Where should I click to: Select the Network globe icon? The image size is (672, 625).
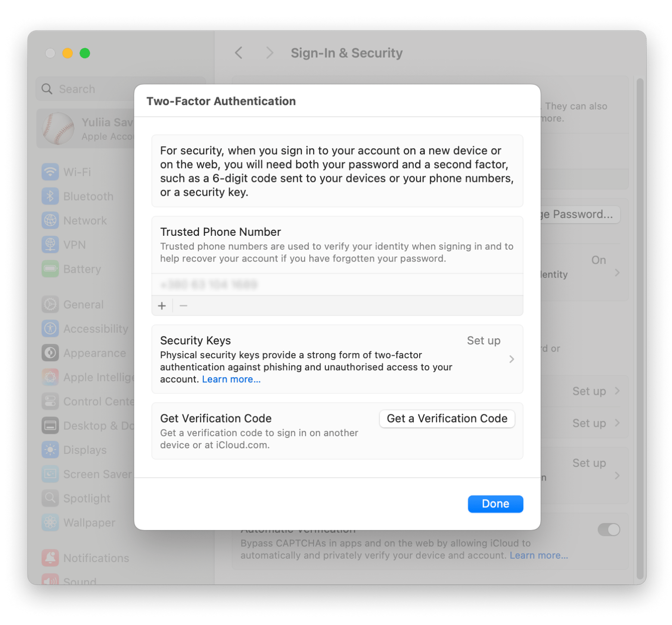[x=50, y=220]
